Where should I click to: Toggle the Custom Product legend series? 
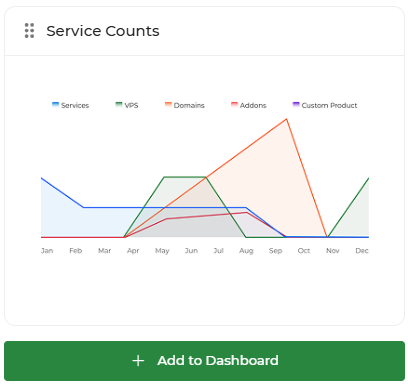pyautogui.click(x=325, y=105)
